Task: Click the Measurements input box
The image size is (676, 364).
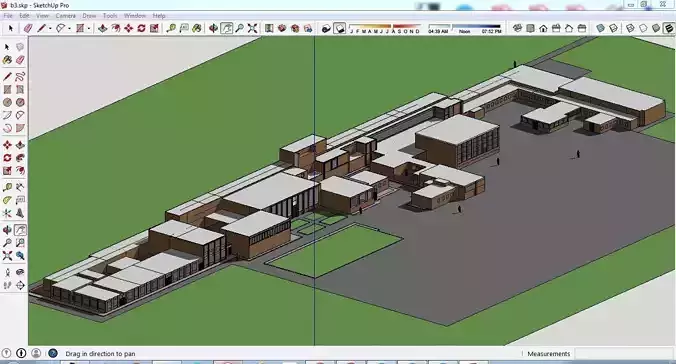Action: pyautogui.click(x=623, y=354)
